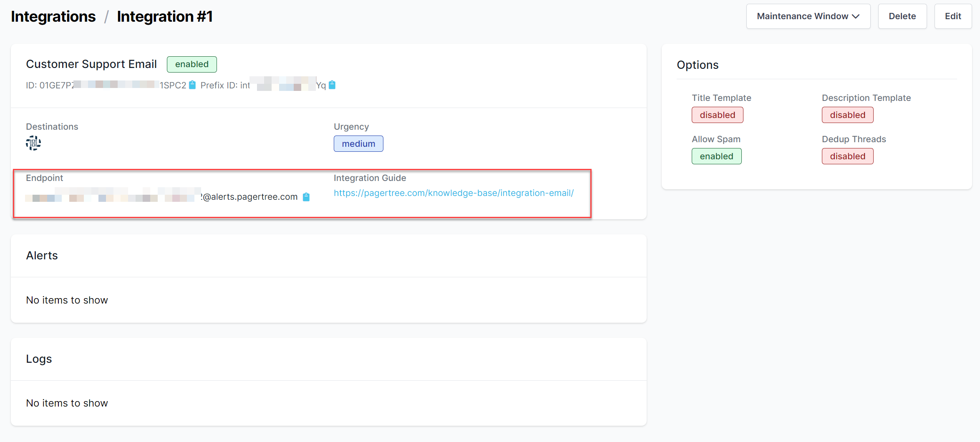This screenshot has width=980, height=442.
Task: Click the Description Template disabled badge
Action: click(x=847, y=115)
